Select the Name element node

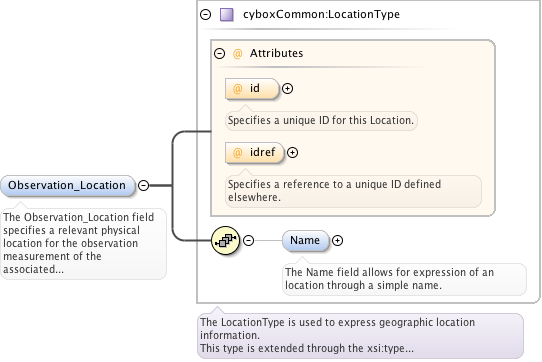pos(305,240)
